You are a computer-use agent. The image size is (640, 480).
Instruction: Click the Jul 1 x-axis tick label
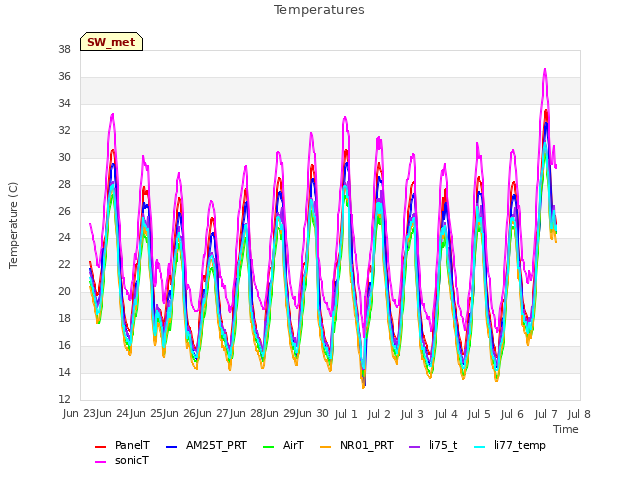pos(346,414)
